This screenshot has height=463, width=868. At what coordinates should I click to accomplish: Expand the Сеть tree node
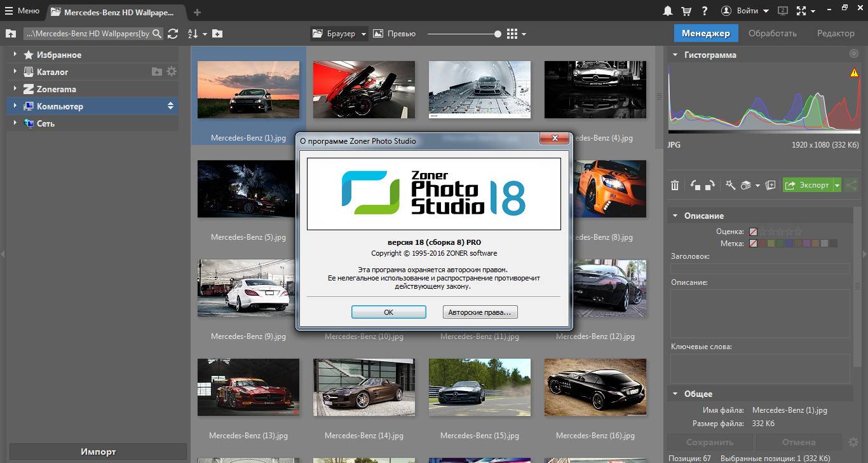(x=15, y=123)
